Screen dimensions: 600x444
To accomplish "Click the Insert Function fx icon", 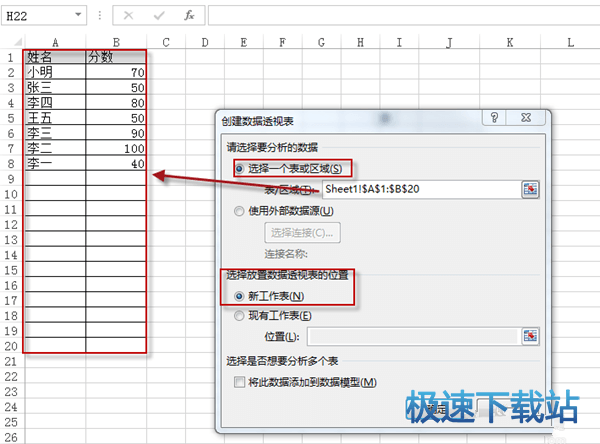I will click(x=189, y=15).
